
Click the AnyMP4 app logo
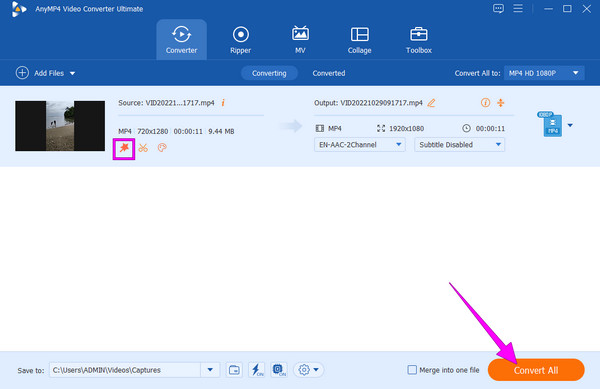(18, 9)
